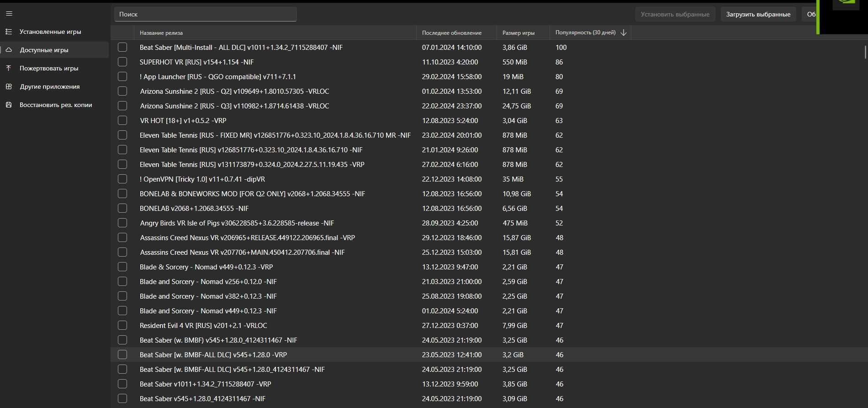Click the date 27.12.2023 0:37:00
This screenshot has width=868, height=408.
[x=450, y=325]
